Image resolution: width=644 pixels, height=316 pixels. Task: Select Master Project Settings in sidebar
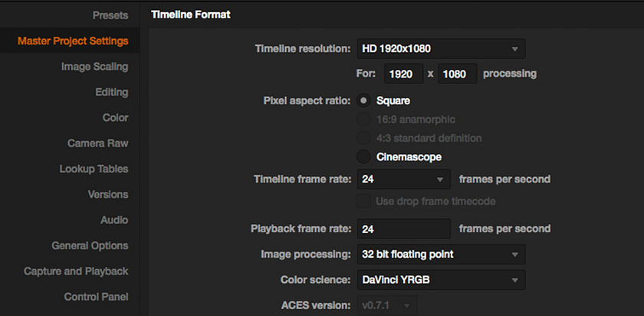[73, 41]
